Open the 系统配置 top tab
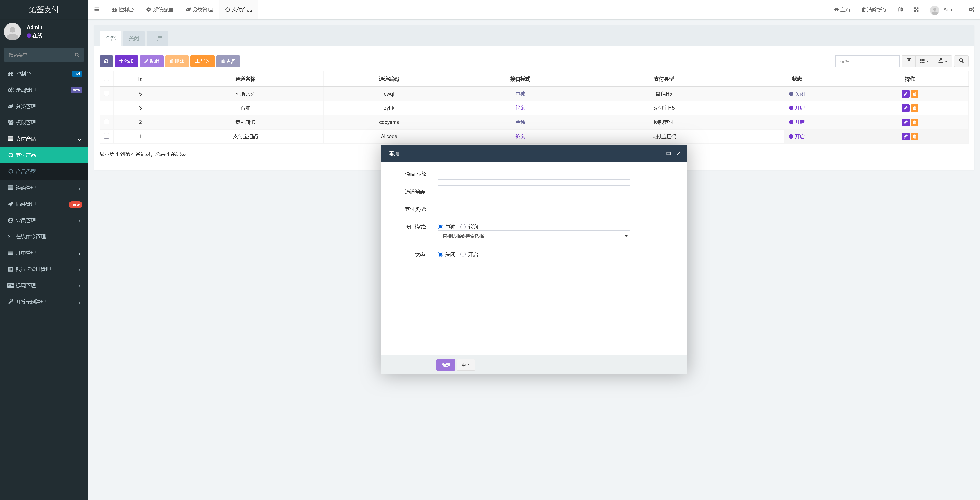 (x=160, y=10)
